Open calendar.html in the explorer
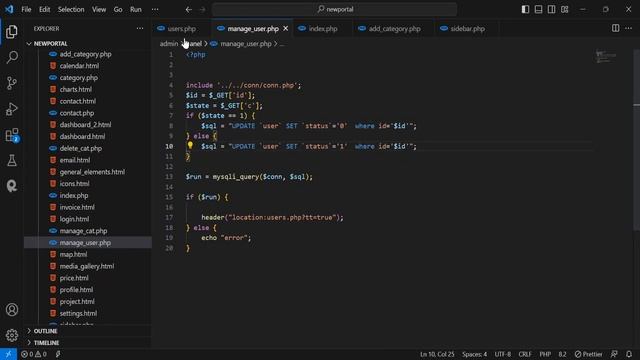This screenshot has height=360, width=640. pyautogui.click(x=79, y=66)
